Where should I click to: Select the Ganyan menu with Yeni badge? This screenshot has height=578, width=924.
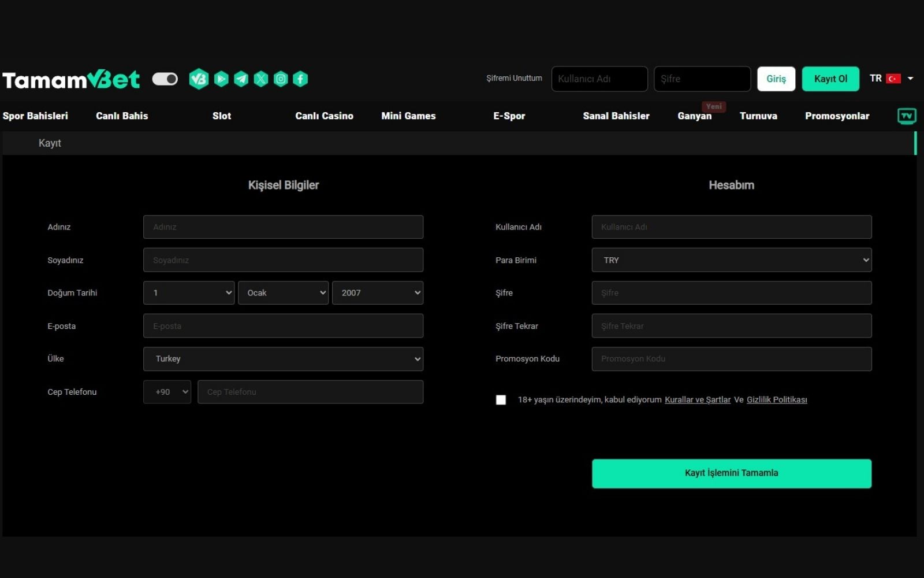[x=695, y=116]
